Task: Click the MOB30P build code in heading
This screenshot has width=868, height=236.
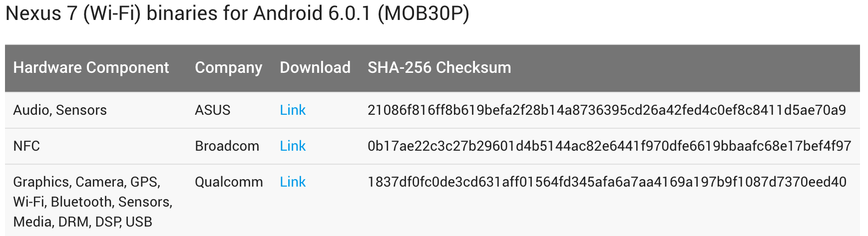Action: point(424,13)
